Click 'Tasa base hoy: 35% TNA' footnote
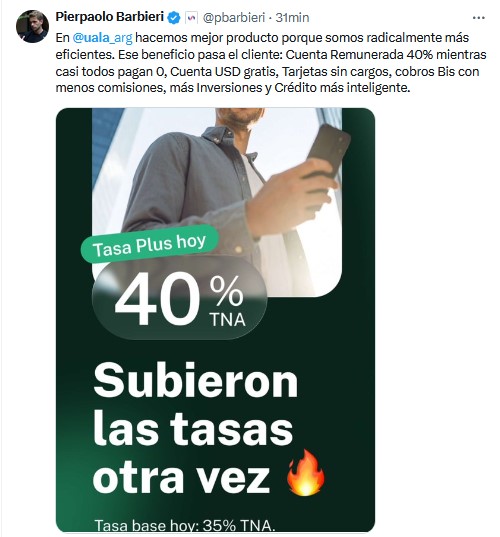 click(x=185, y=525)
